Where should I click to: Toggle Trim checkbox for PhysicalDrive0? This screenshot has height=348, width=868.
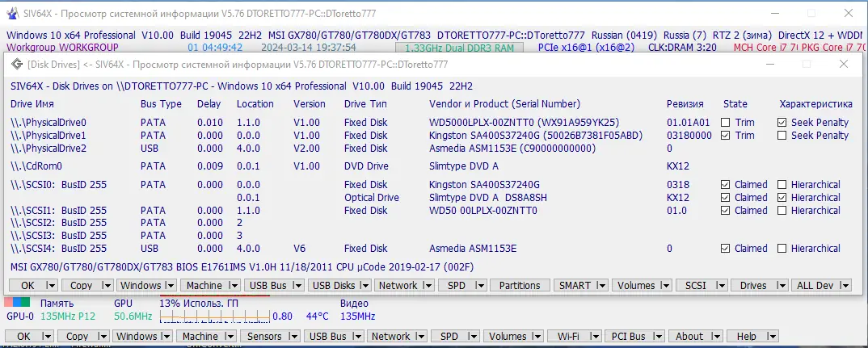click(x=726, y=122)
